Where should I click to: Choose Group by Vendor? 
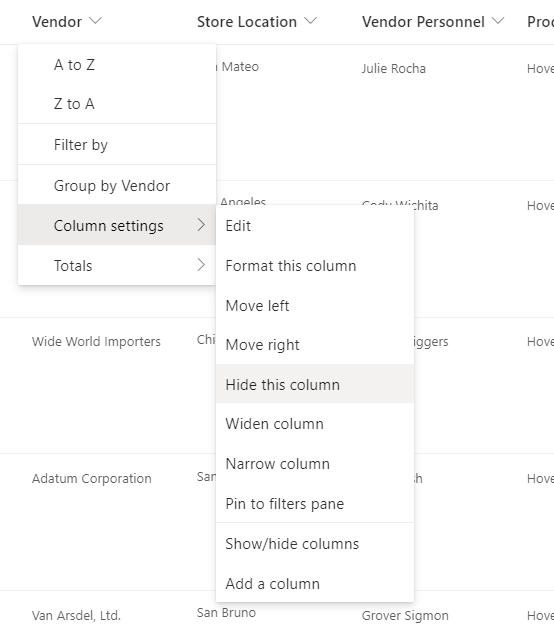point(117,186)
